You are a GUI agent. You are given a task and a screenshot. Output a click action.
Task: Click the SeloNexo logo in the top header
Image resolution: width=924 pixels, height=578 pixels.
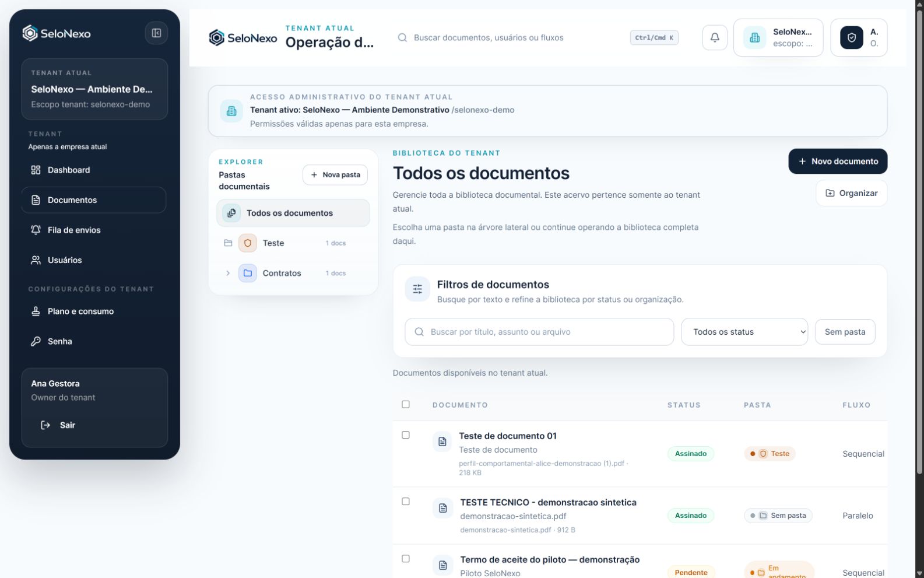click(243, 38)
